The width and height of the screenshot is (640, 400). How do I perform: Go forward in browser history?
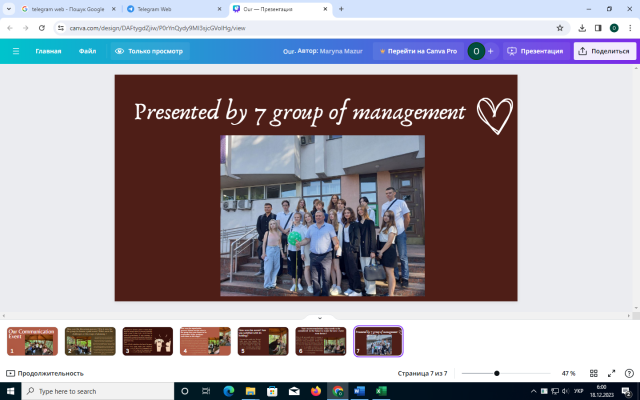[26, 28]
